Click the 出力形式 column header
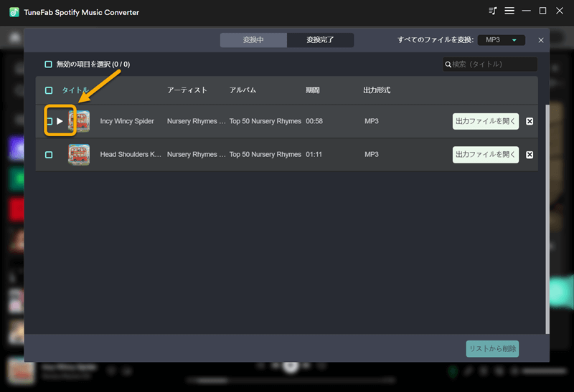 377,90
